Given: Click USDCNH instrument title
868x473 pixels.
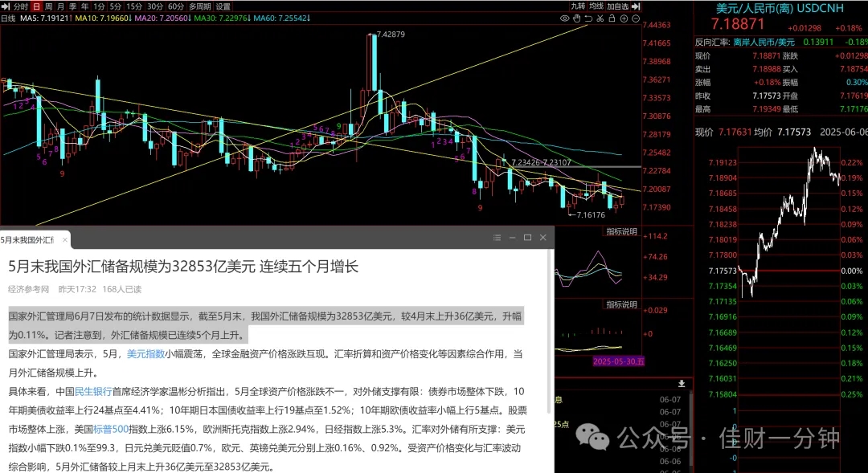Looking at the screenshot, I should point(780,8).
